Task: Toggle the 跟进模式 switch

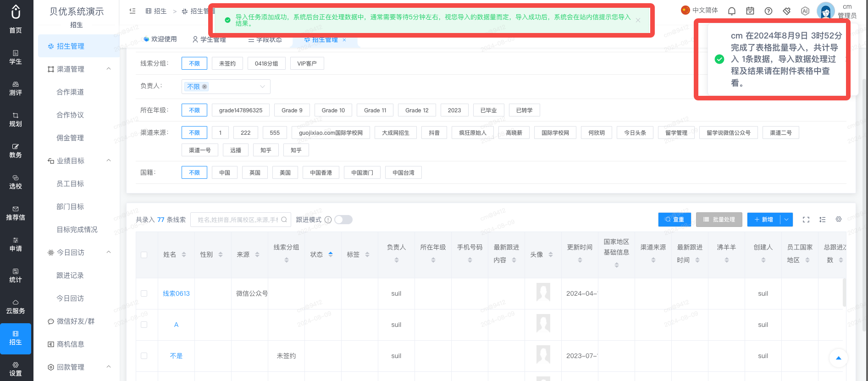Action: (343, 220)
